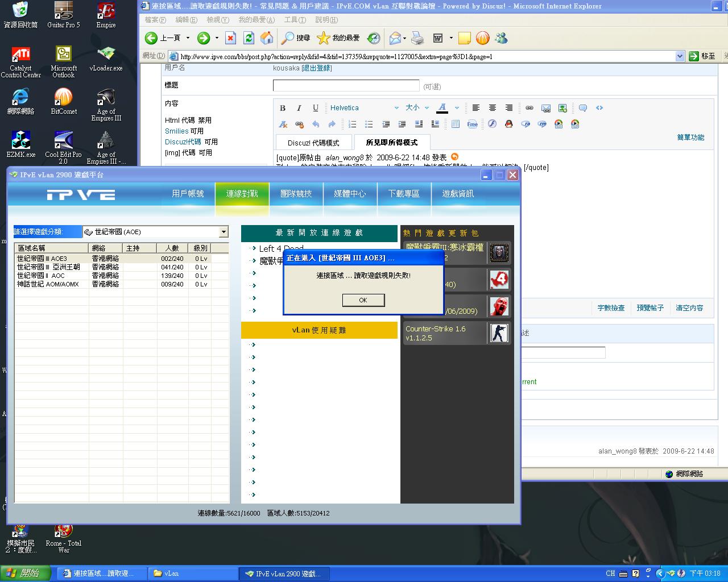Viewport: 728px width, 582px height.
Task: Align text right in the editor
Action: [509, 108]
